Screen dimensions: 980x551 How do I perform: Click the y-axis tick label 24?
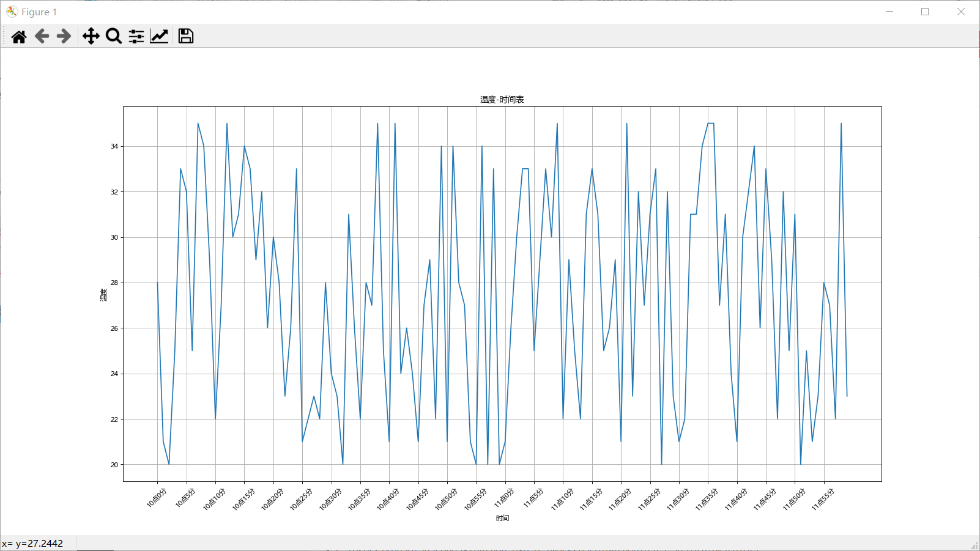(114, 374)
